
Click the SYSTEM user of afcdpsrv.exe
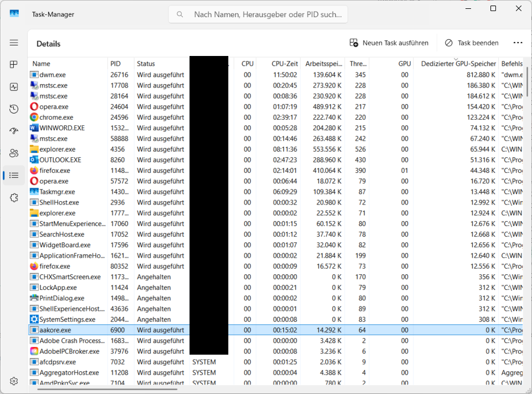(204, 362)
